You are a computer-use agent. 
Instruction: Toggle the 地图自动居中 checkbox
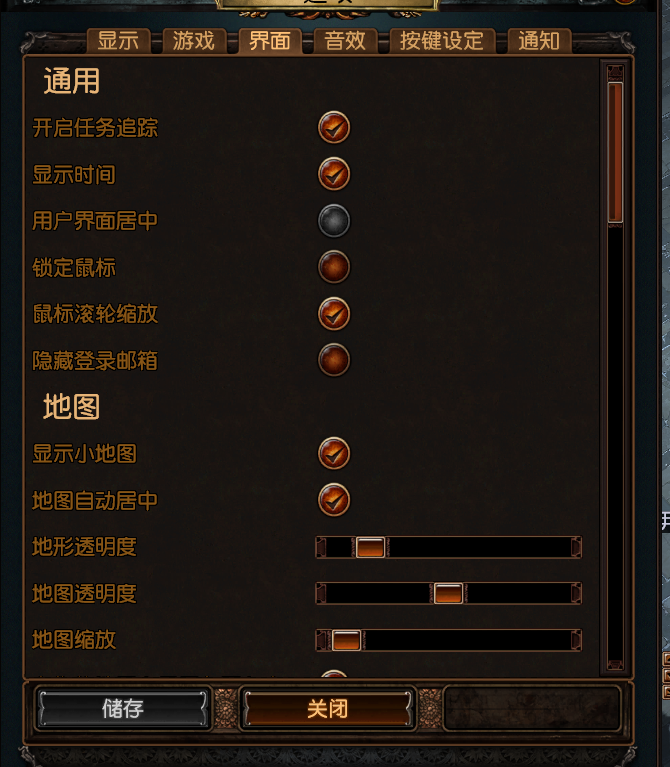click(334, 500)
